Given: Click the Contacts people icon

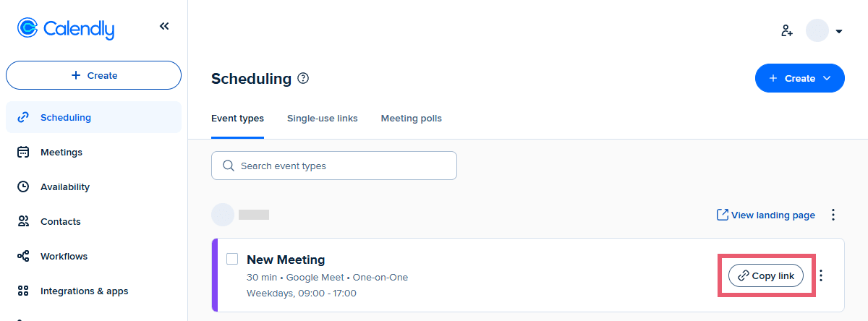Looking at the screenshot, I should tap(23, 221).
